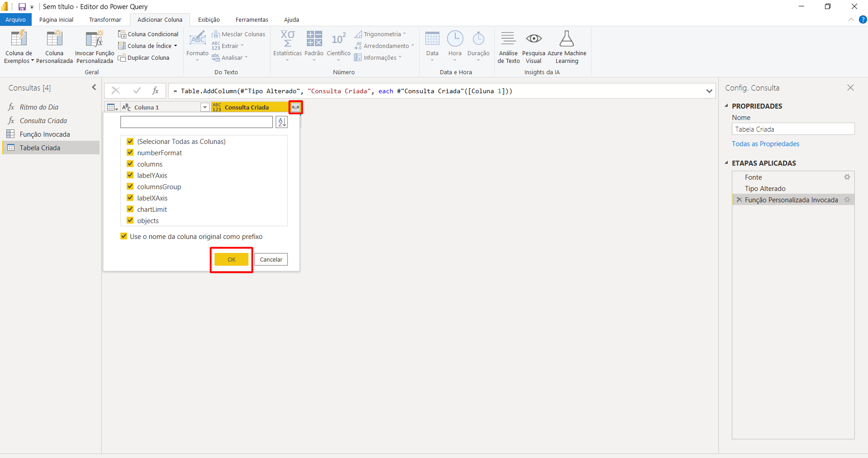The image size is (868, 458).
Task: Switch to Transformar tab
Action: 105,19
